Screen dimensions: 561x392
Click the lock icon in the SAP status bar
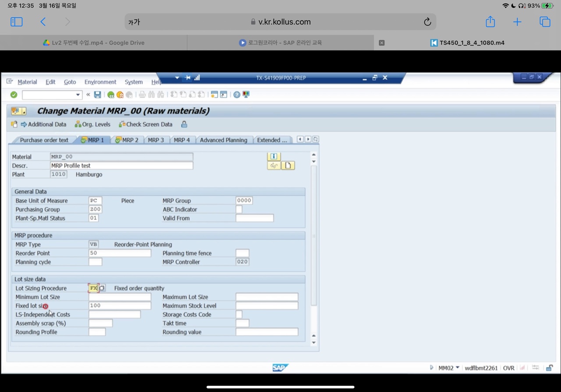[x=549, y=368]
